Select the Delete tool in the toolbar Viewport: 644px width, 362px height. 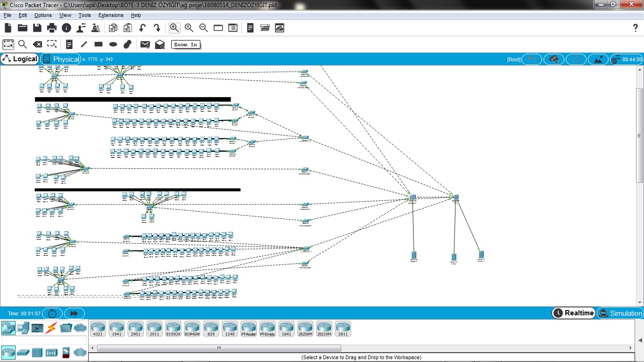pyautogui.click(x=37, y=44)
